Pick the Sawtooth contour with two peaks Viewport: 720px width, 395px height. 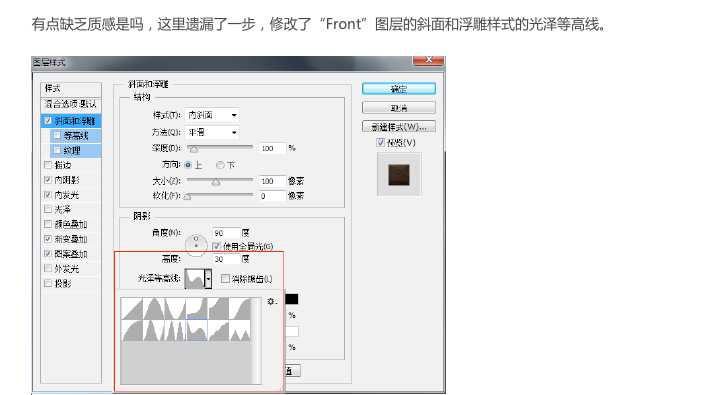240,331
